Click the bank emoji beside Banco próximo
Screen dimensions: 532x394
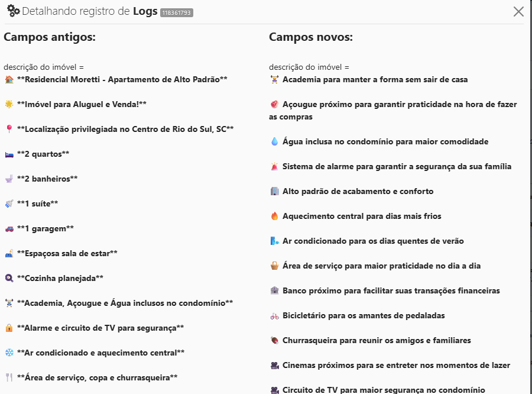(274, 291)
